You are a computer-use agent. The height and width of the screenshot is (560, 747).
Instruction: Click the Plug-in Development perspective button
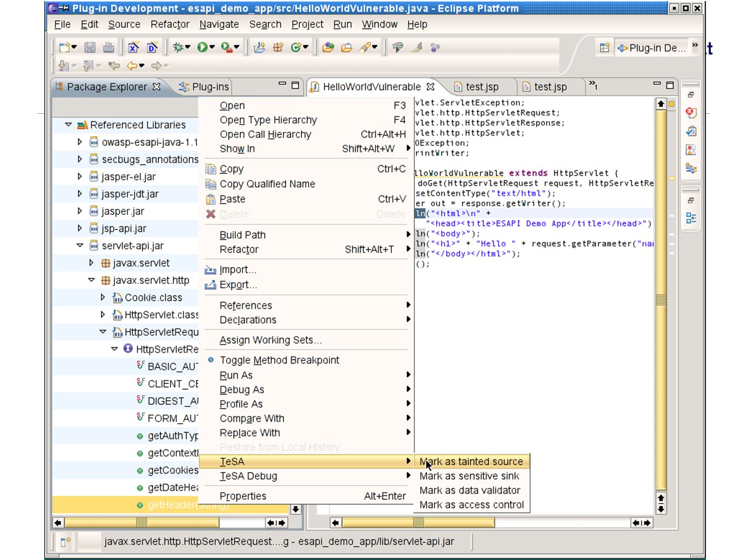tap(651, 48)
